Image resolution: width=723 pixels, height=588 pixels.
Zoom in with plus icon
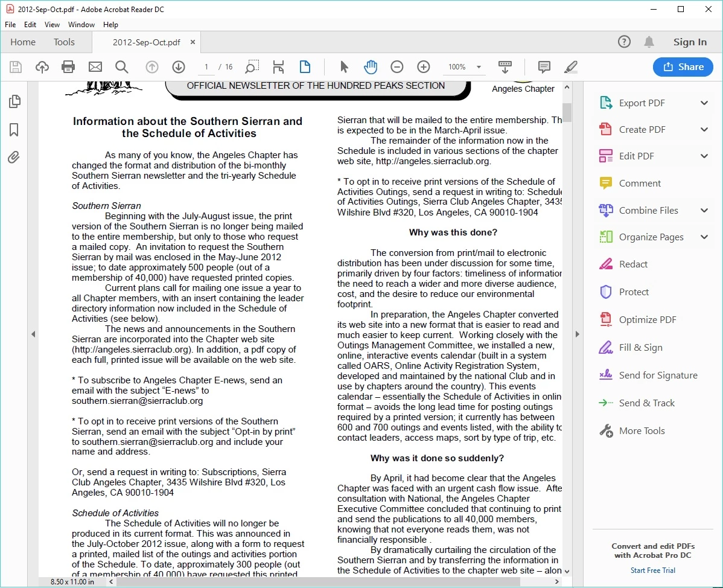click(423, 67)
